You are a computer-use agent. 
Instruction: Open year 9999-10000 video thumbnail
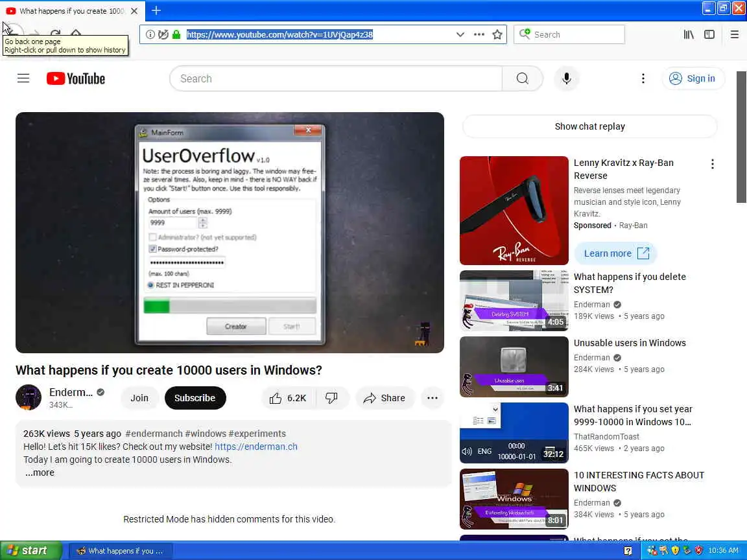tap(514, 433)
